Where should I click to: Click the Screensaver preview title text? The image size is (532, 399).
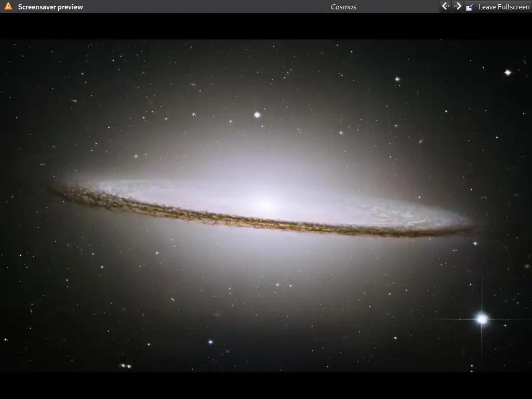(x=50, y=7)
